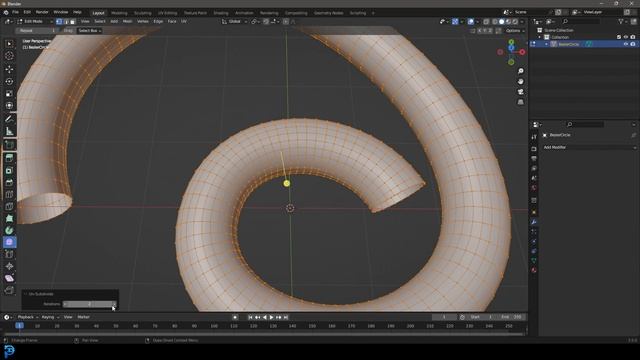This screenshot has height=360, width=640.
Task: Click the Zoom view magnifier icon
Action: (520, 71)
